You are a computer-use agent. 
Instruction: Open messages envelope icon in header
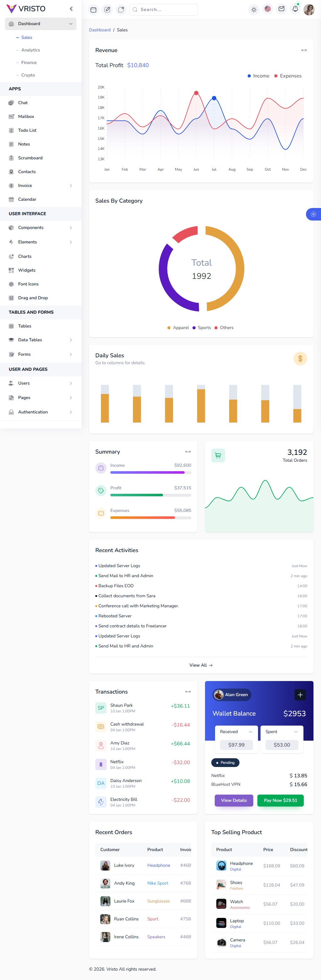pyautogui.click(x=282, y=9)
